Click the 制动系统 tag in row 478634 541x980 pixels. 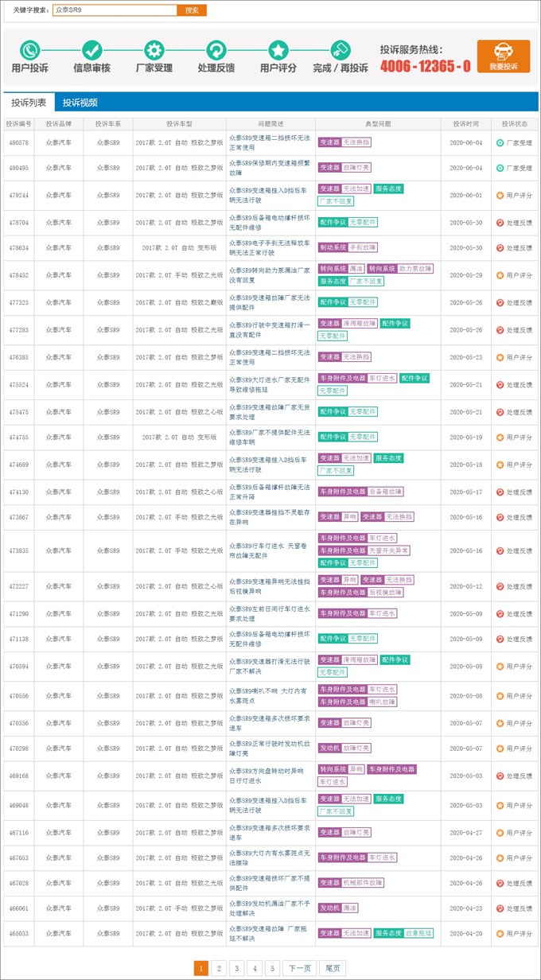333,247
